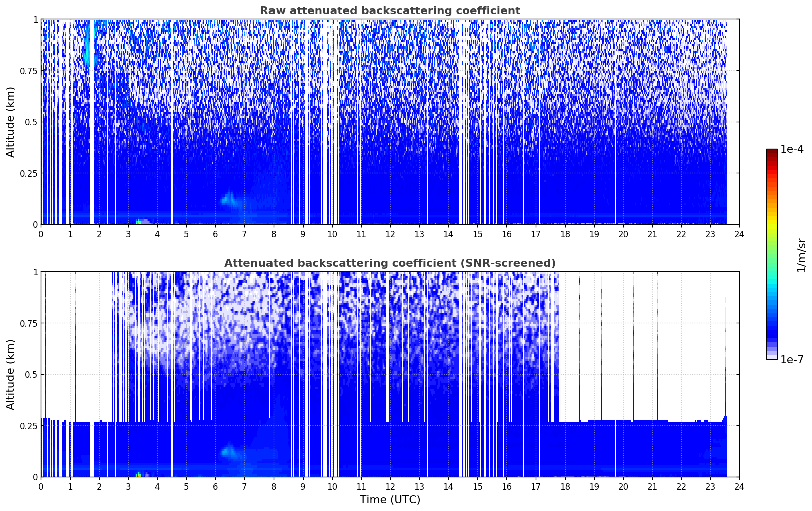Click the top plot's "18" hour tick label
The height and width of the screenshot is (511, 812).
click(x=565, y=234)
